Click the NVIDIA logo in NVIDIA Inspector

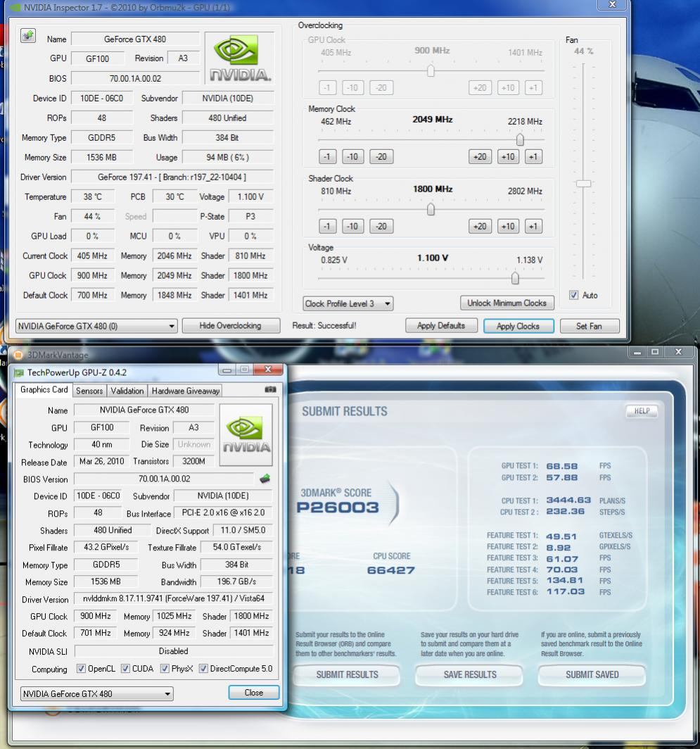click(240, 59)
